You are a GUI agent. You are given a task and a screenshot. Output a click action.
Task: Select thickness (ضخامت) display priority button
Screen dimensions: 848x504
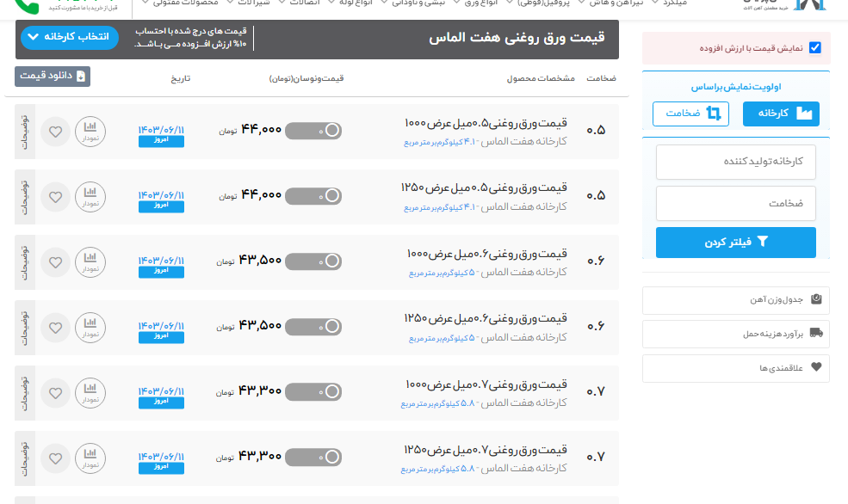tap(690, 114)
